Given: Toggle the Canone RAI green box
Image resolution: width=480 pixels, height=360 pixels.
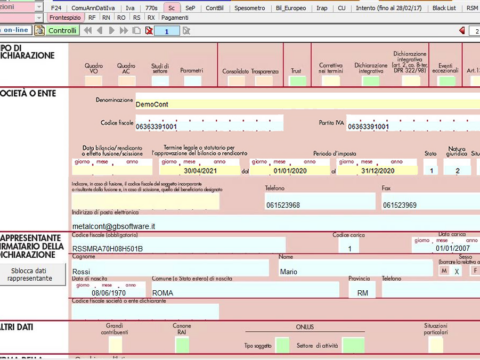Looking at the screenshot, I should [182, 345].
